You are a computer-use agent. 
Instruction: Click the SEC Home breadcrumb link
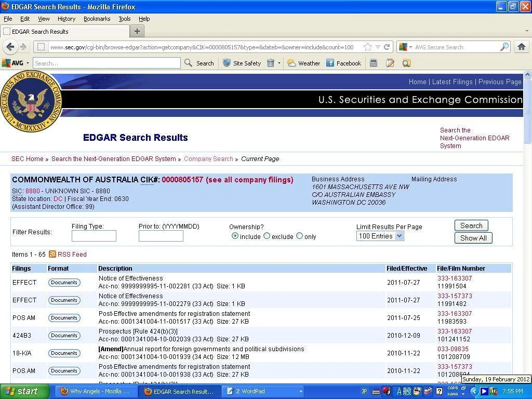coord(28,159)
